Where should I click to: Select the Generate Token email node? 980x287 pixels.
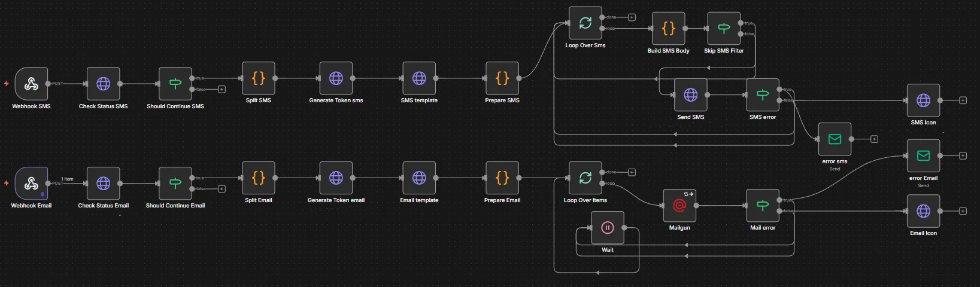coord(336,178)
